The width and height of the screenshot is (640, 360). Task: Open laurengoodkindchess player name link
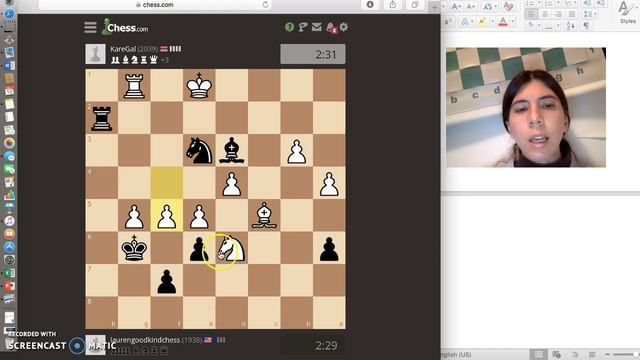[145, 340]
